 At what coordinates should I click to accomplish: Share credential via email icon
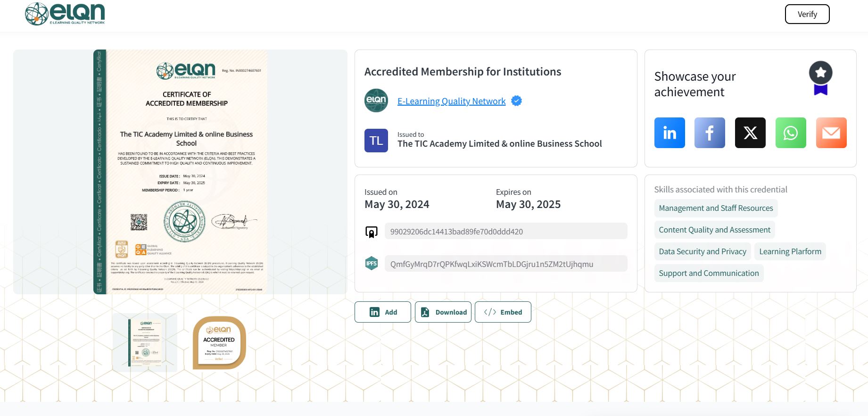tap(831, 133)
